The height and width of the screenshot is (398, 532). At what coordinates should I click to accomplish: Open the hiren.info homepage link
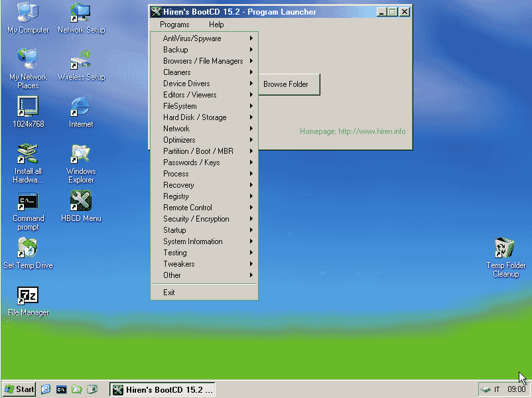click(x=352, y=131)
